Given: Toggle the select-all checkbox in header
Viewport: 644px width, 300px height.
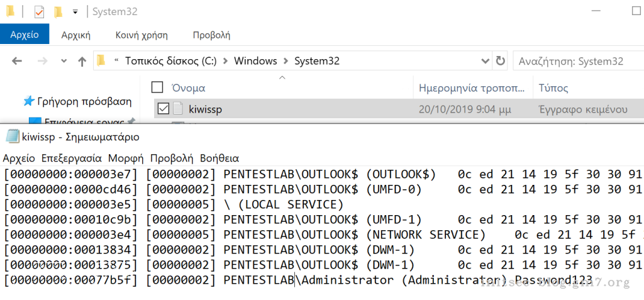Looking at the screenshot, I should (x=157, y=87).
